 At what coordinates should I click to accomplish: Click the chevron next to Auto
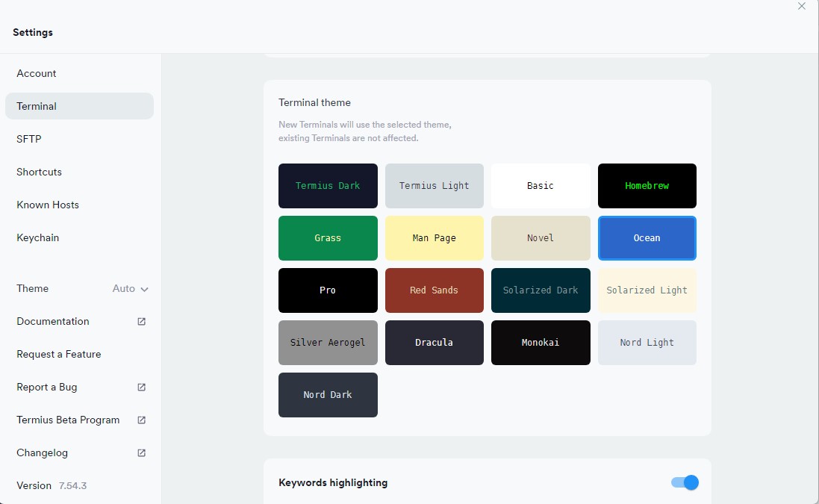pyautogui.click(x=145, y=290)
